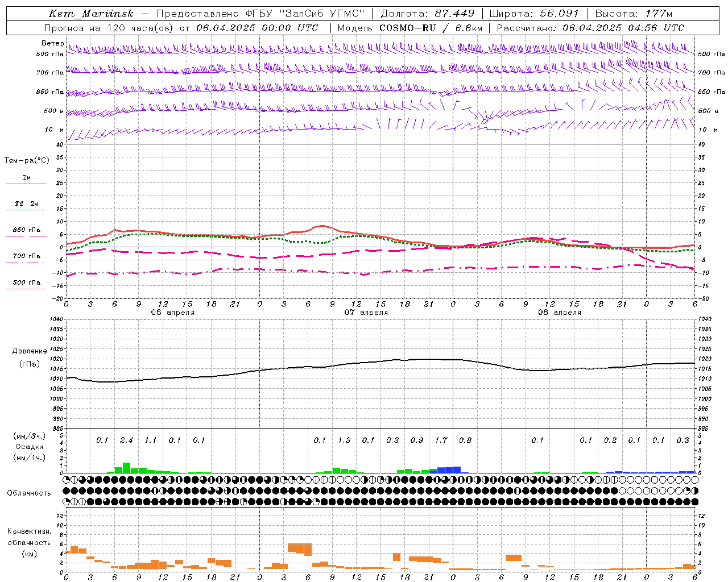Click the 1.7 precipitation value
728x582 pixels.
click(441, 440)
